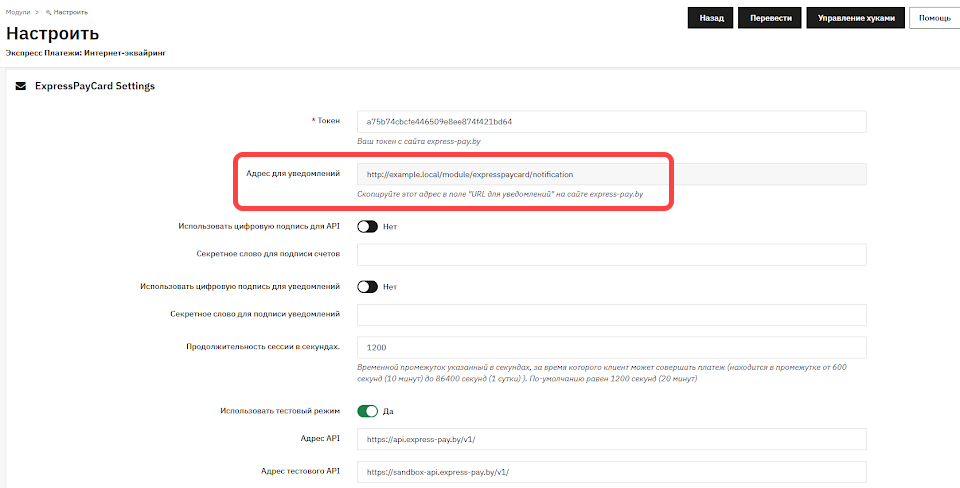Click the Настроить breadcrumb item

[x=70, y=12]
